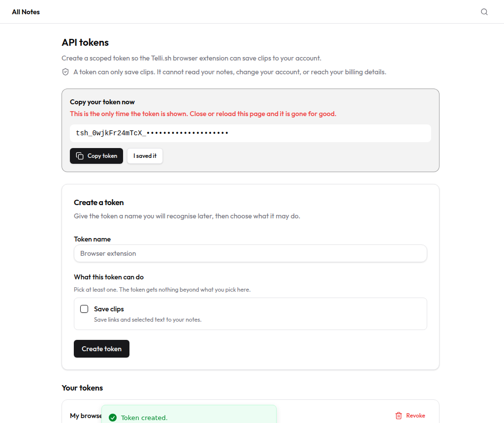Click the Token created notification toast
The width and height of the screenshot is (504, 423).
[189, 414]
